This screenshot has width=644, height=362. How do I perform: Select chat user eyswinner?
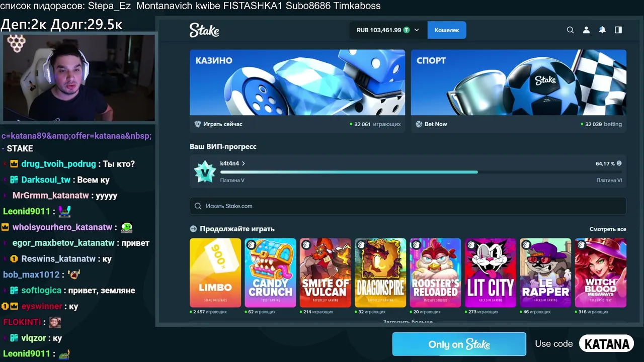[x=42, y=306]
